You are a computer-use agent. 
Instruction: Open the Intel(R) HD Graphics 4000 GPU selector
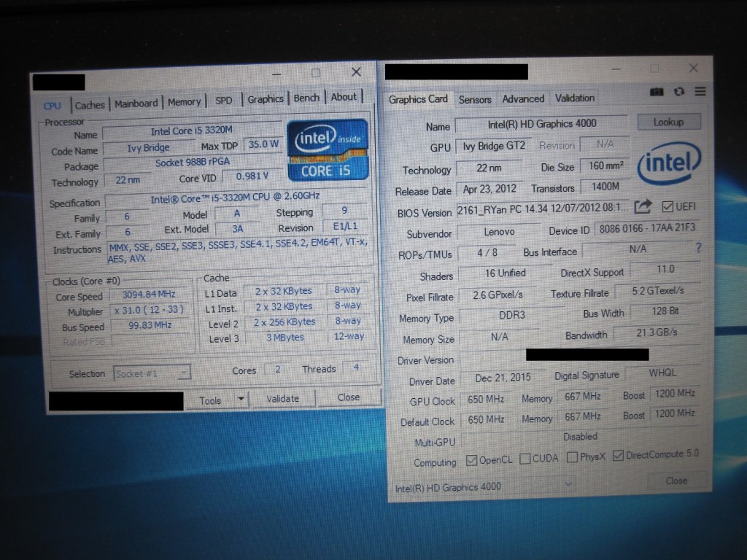pos(484,486)
